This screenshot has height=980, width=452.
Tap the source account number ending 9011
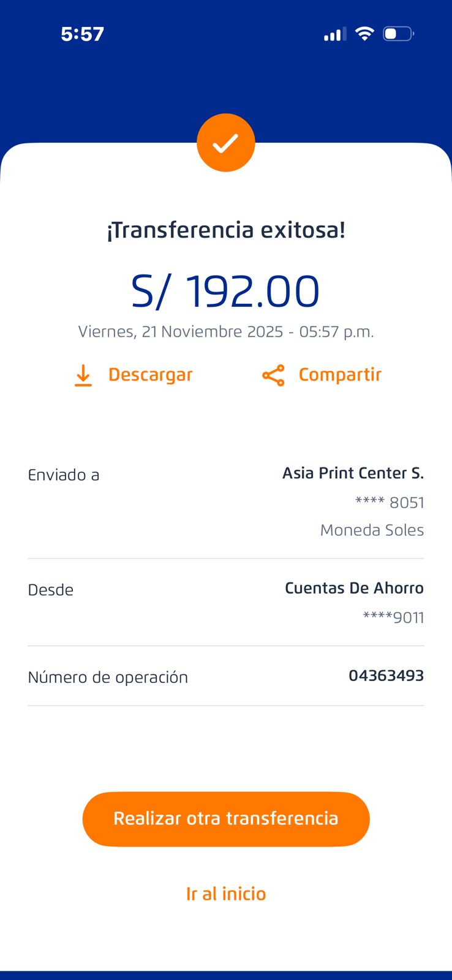(x=393, y=617)
